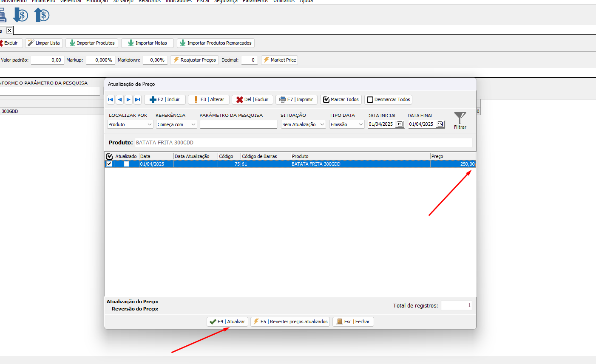The height and width of the screenshot is (364, 596).
Task: Click F4 Atualizar button
Action: (x=227, y=322)
